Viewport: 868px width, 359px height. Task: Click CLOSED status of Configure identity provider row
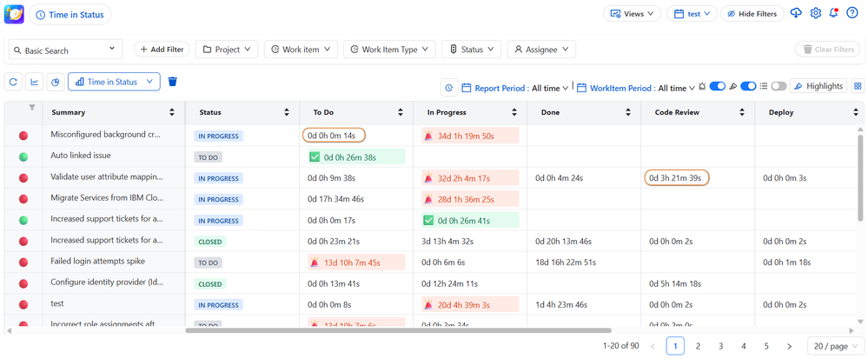(x=209, y=283)
